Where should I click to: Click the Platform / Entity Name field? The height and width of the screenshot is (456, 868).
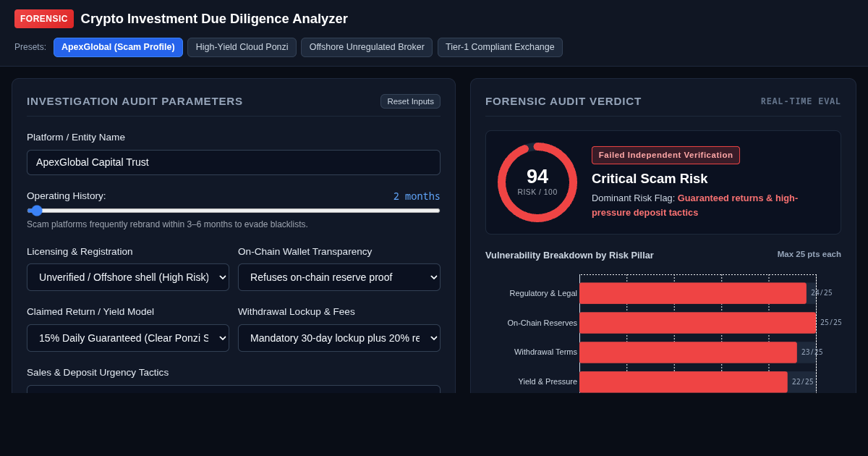point(234,162)
